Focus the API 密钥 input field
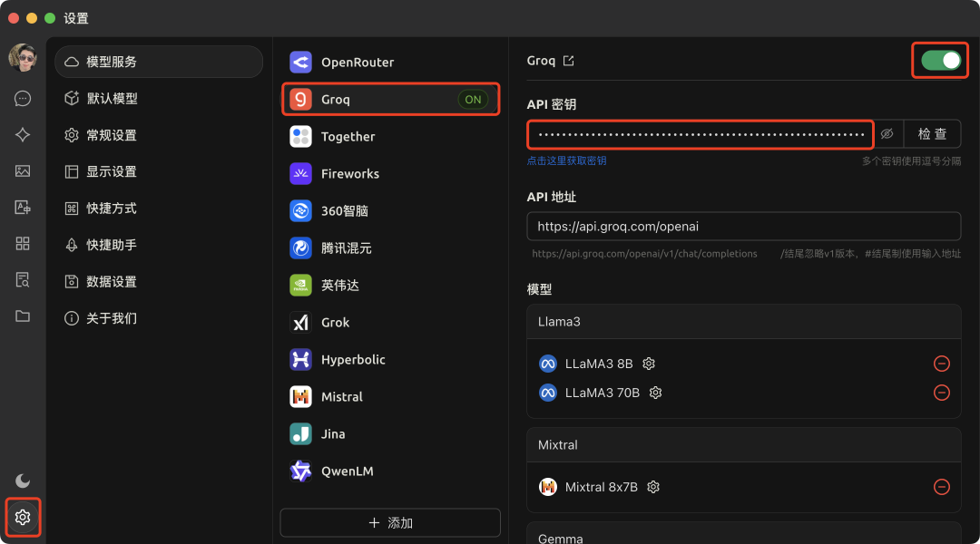This screenshot has height=544, width=980. (x=700, y=134)
